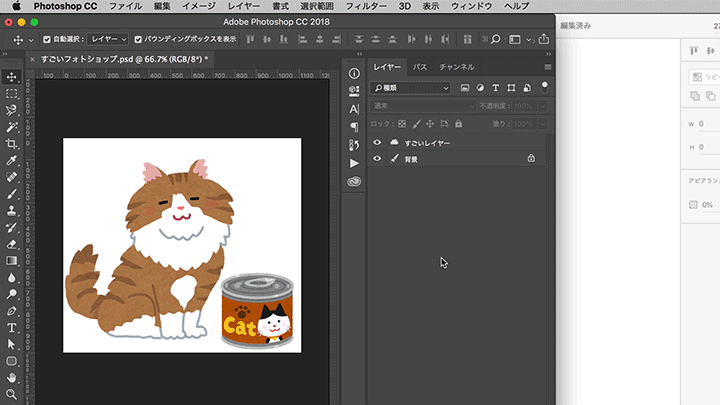
Task: Select the Rectangular Marquee tool
Action: (12, 93)
